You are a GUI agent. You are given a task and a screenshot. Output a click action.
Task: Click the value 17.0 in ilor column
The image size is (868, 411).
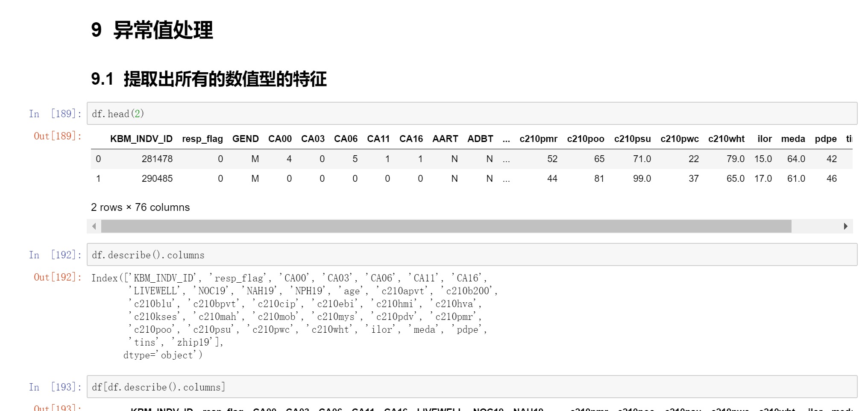click(763, 179)
